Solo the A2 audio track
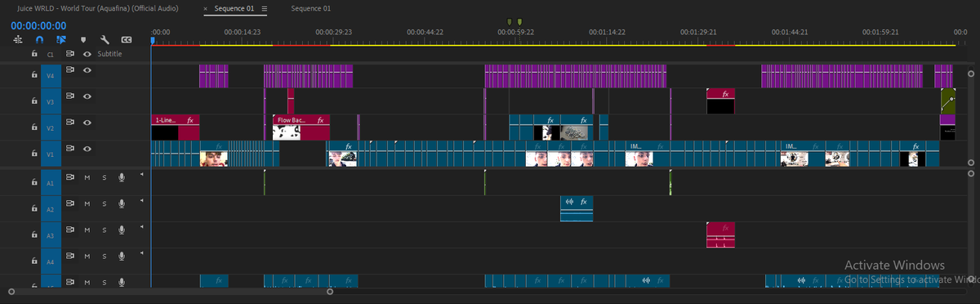The width and height of the screenshot is (980, 304). coord(104,203)
